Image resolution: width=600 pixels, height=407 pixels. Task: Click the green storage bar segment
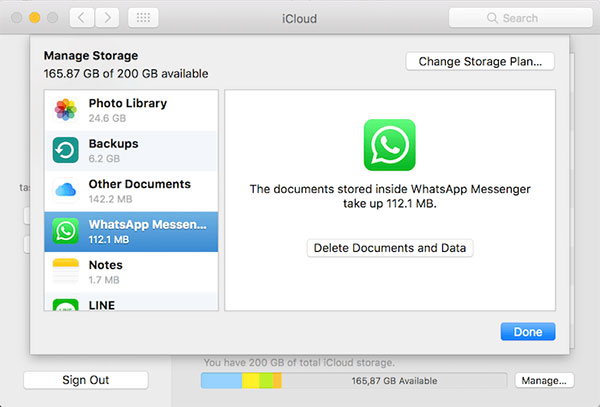click(266, 381)
